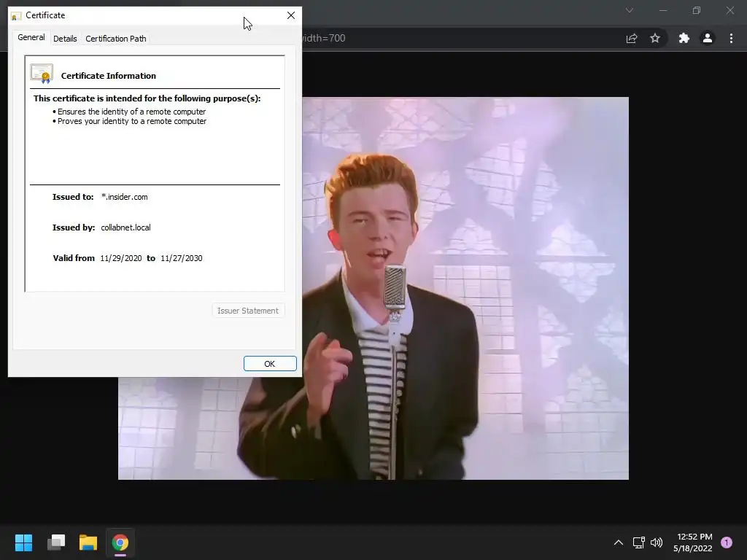The height and width of the screenshot is (560, 747).
Task: Click the certificate ribbon icon
Action: (42, 74)
